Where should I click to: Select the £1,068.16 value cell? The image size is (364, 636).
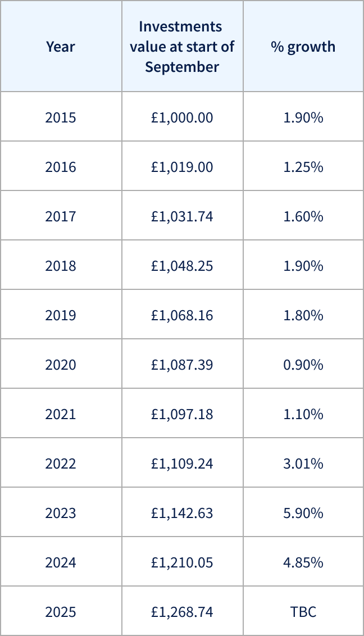182,316
